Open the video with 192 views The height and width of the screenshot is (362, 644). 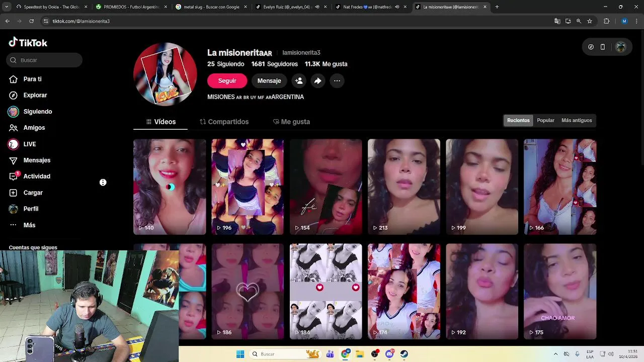[482, 292]
